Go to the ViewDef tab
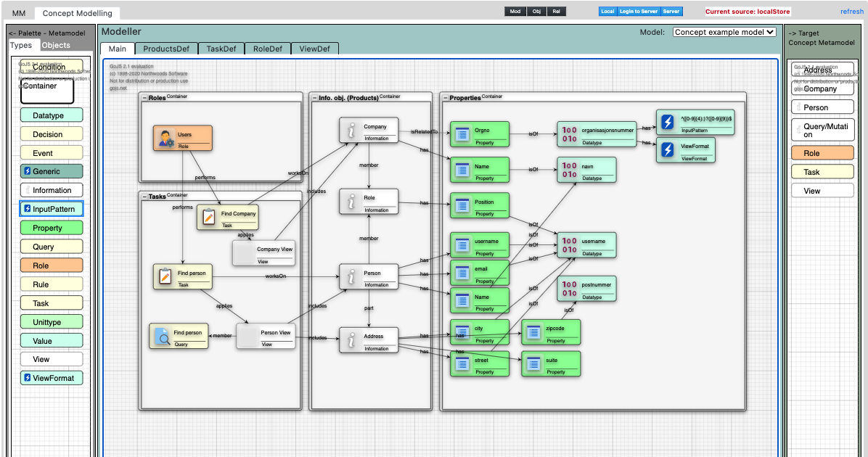 pyautogui.click(x=314, y=49)
